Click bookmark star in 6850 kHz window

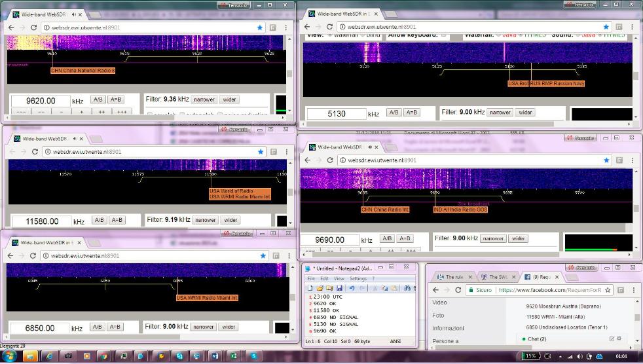[x=263, y=256]
